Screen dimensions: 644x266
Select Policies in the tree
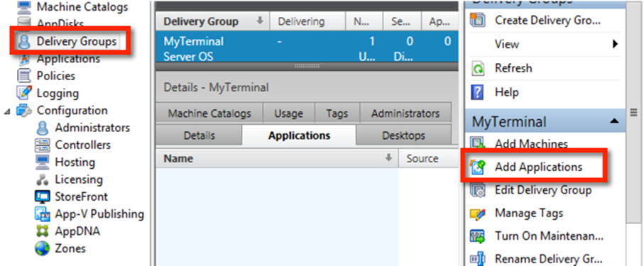coord(56,76)
